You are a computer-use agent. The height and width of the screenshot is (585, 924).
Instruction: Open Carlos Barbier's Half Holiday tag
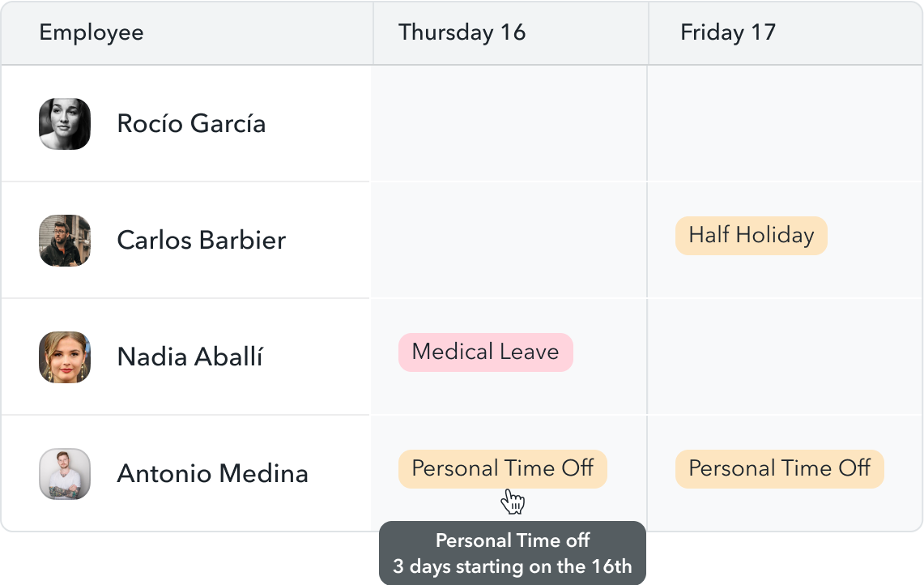(751, 236)
